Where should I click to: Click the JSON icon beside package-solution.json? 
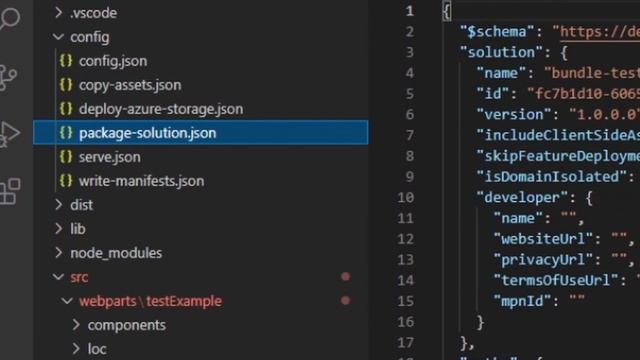click(x=66, y=133)
